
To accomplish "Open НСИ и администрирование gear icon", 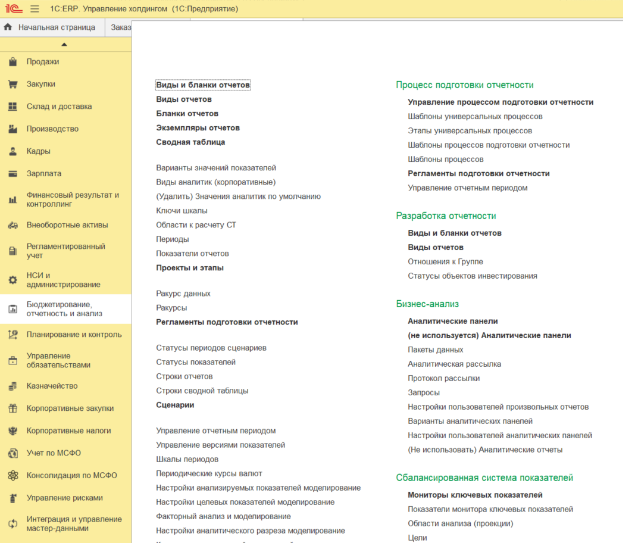I will click(x=13, y=280).
